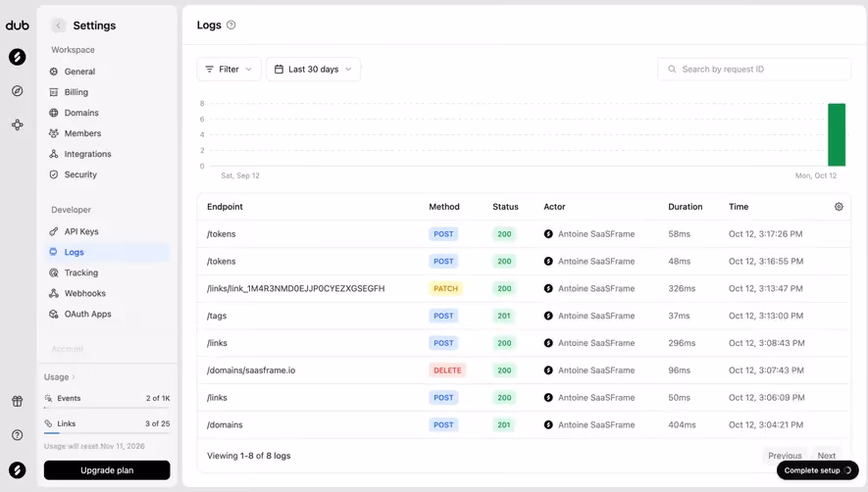Click the Events usage progress bar
The height and width of the screenshot is (492, 868).
(x=107, y=408)
